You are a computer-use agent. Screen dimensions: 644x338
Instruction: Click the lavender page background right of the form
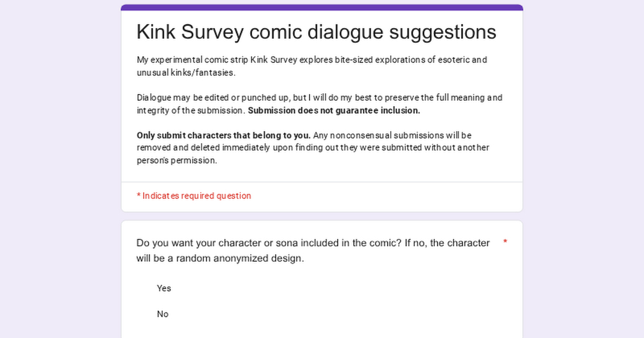point(584,161)
